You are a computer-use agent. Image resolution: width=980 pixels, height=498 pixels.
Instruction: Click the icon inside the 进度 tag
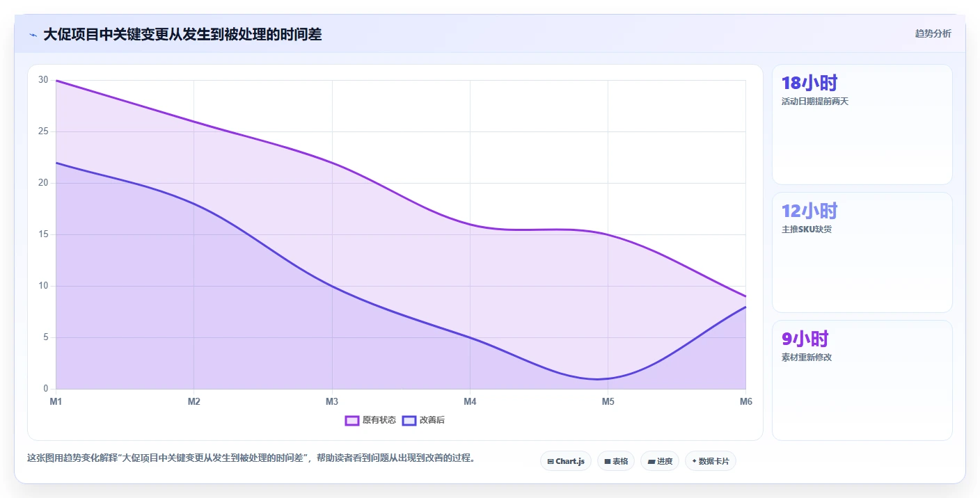click(x=651, y=461)
